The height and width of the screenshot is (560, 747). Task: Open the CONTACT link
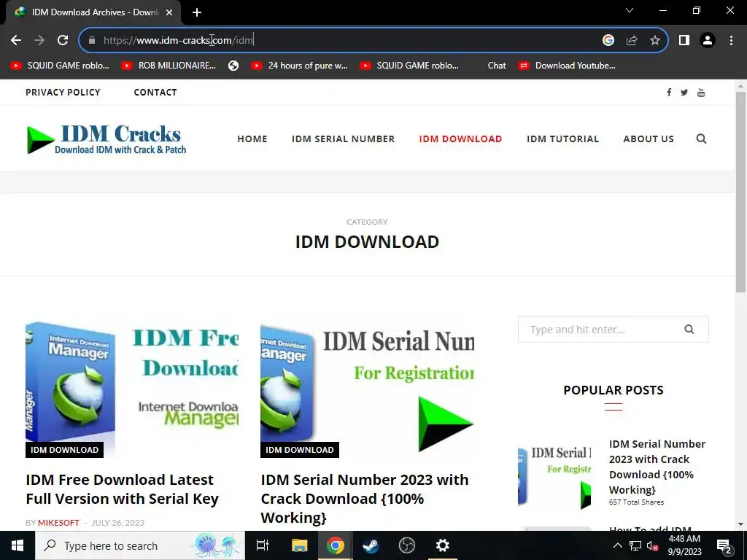pyautogui.click(x=155, y=93)
